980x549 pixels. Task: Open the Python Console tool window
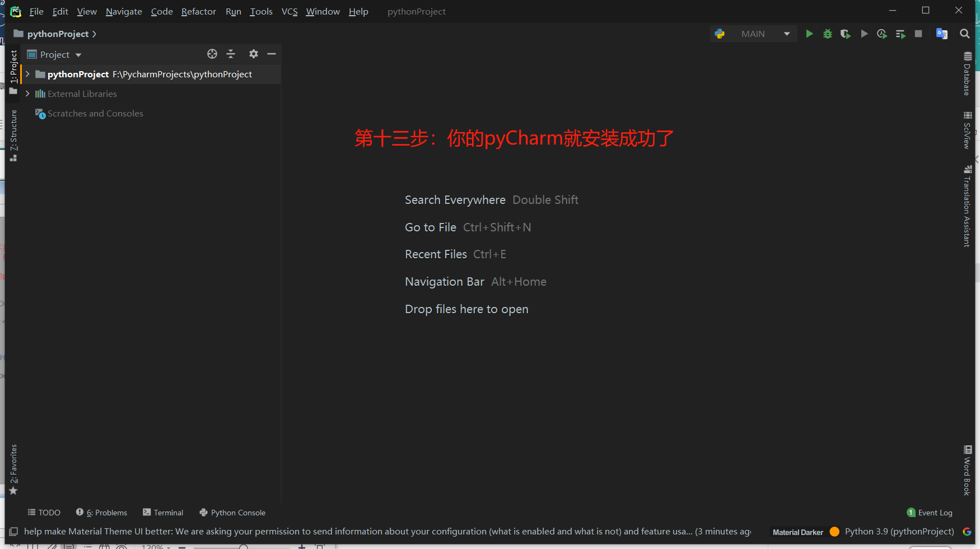point(232,513)
